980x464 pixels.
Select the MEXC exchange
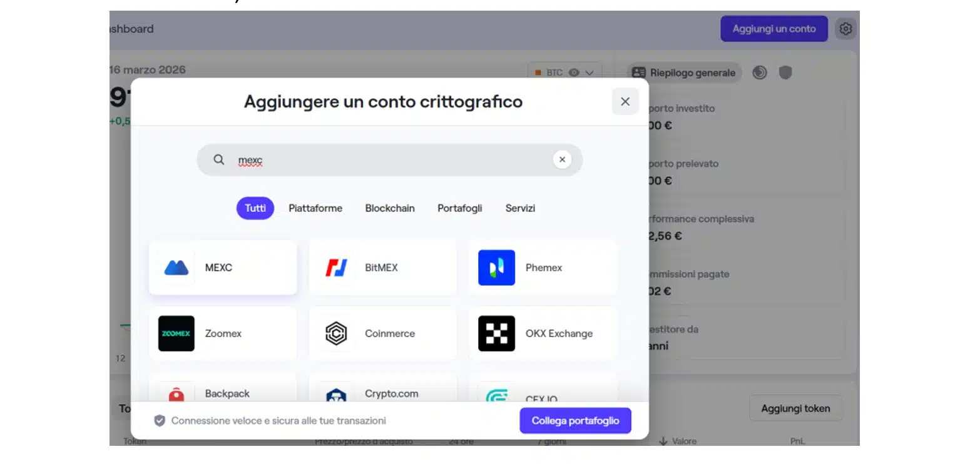pyautogui.click(x=222, y=267)
